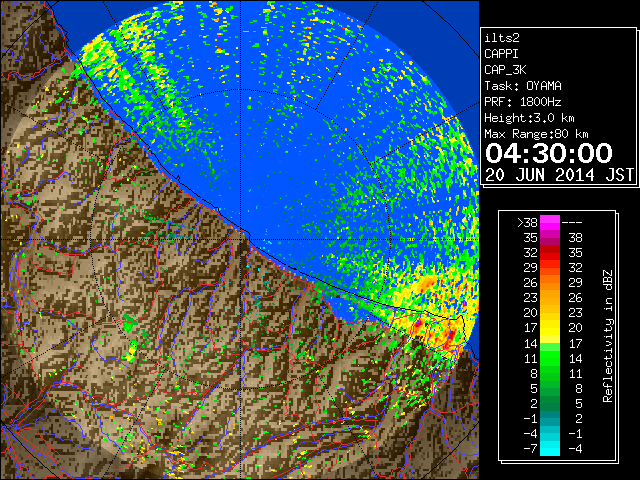
Task: Select the "20 JUN 2014 JST" date
Action: pyautogui.click(x=559, y=175)
